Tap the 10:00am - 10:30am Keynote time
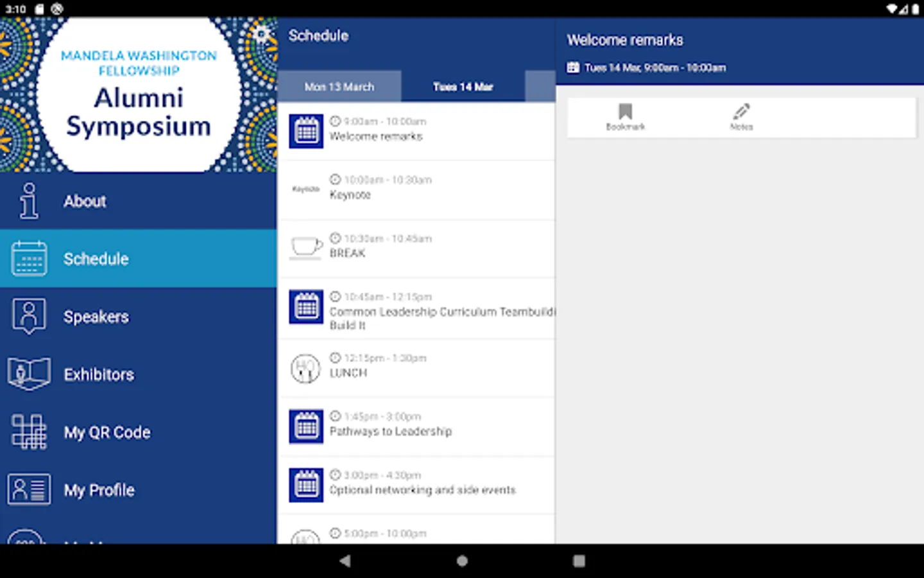Image resolution: width=924 pixels, height=578 pixels. pos(388,180)
